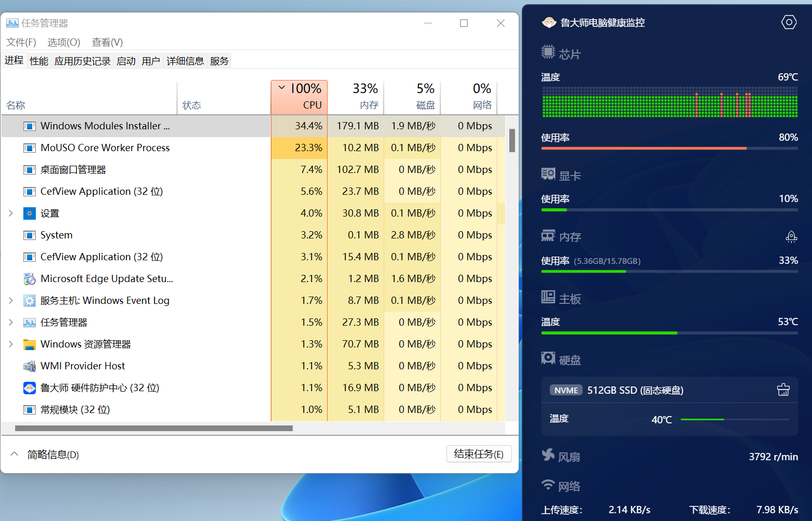Click the Task Manager title bar icon

pyautogui.click(x=12, y=23)
